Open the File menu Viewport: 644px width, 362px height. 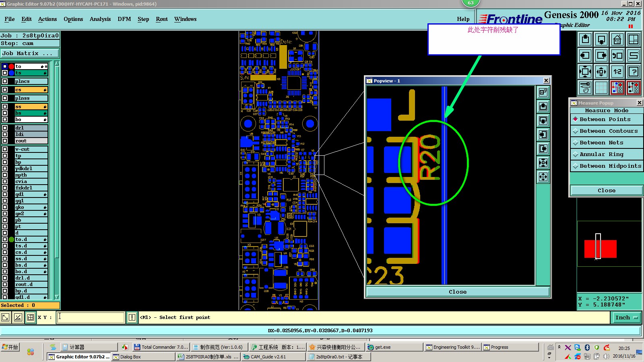point(10,19)
